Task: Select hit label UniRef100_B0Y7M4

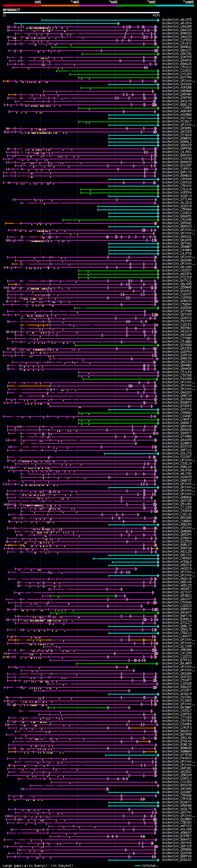Action: pos(177,78)
